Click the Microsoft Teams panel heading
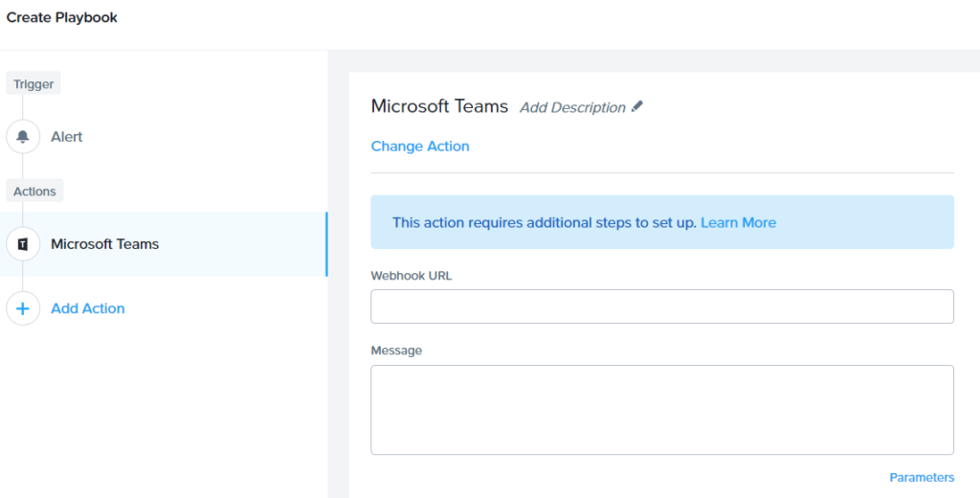 pos(439,106)
